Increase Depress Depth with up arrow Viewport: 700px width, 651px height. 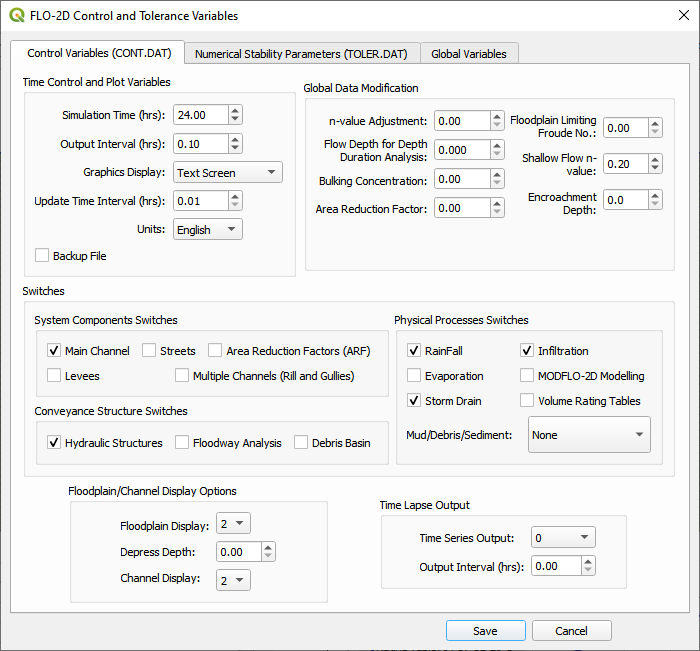point(268,547)
